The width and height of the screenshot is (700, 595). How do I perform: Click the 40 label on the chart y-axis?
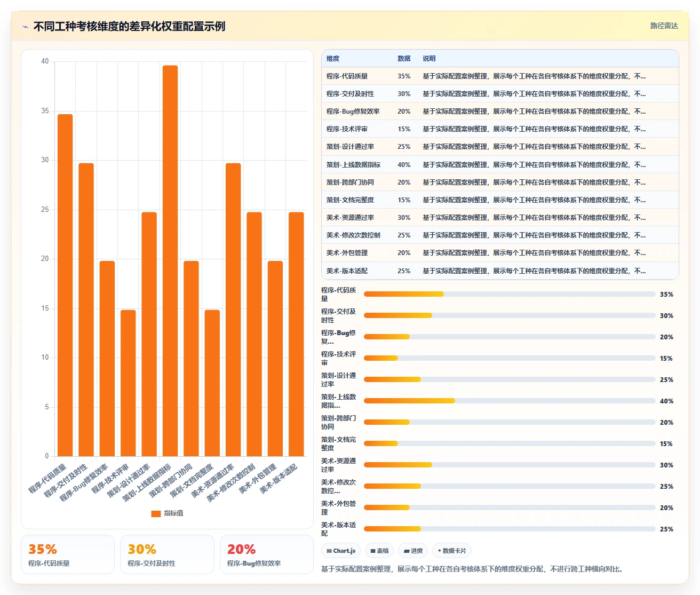pyautogui.click(x=45, y=61)
